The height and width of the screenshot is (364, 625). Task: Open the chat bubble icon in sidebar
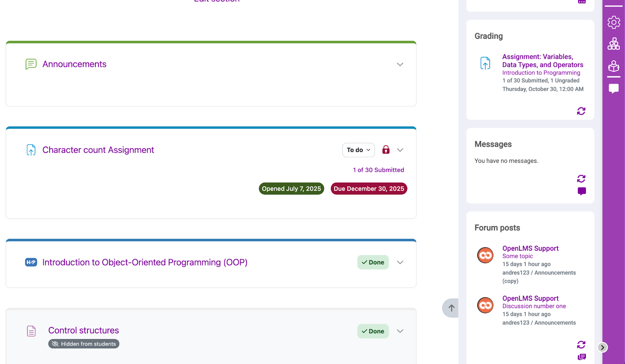pos(613,89)
